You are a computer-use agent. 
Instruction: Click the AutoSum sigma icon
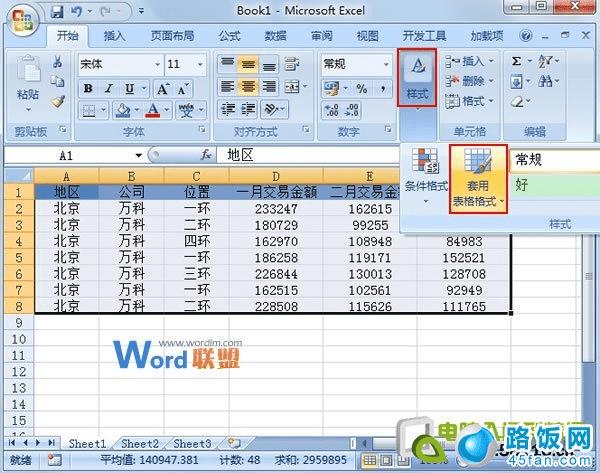(517, 61)
